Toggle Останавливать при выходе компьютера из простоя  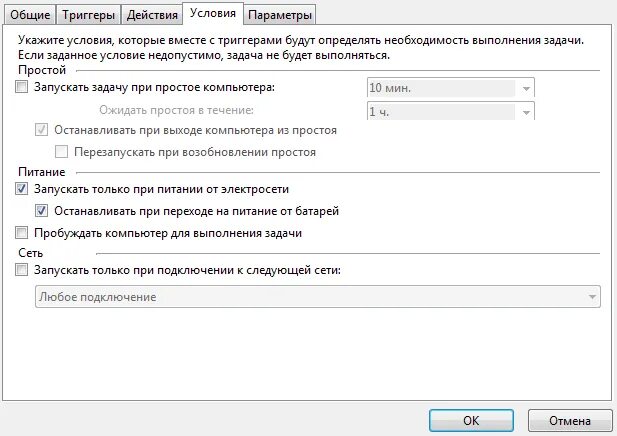42,130
